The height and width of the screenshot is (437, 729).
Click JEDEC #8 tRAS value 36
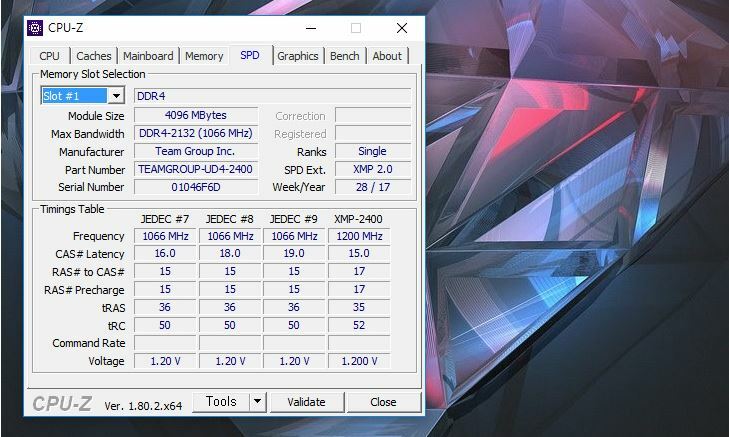(x=230, y=307)
